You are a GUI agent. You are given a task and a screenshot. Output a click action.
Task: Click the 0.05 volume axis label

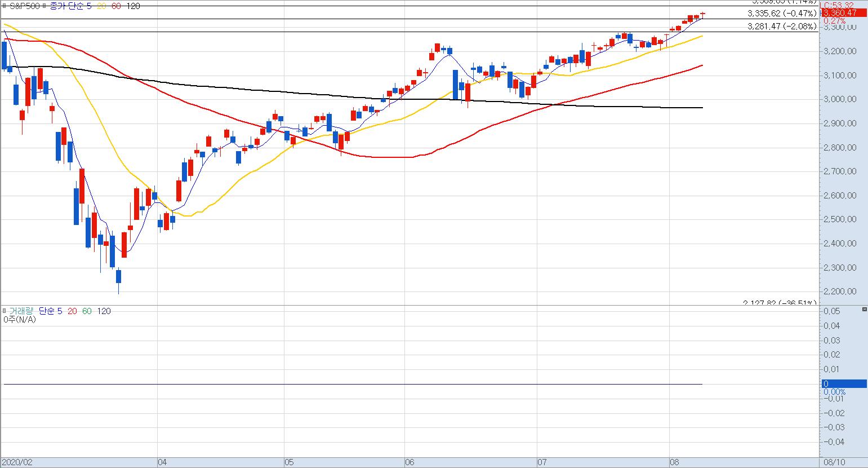[x=832, y=311]
